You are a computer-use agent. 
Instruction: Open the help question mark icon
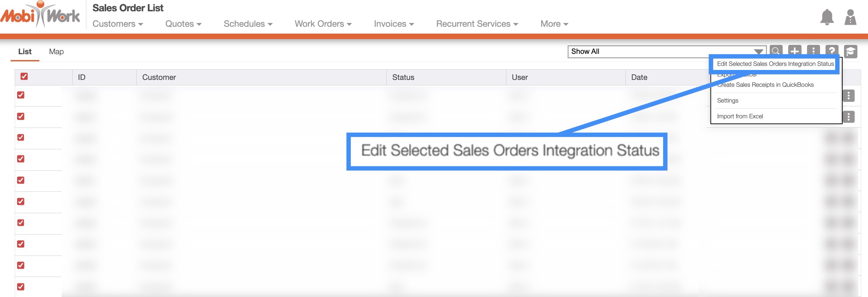832,51
